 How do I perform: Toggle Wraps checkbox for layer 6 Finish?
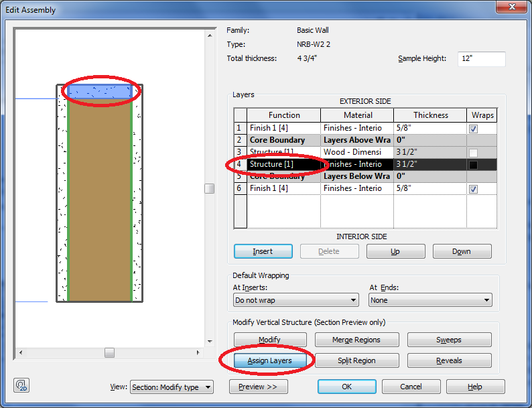click(473, 189)
